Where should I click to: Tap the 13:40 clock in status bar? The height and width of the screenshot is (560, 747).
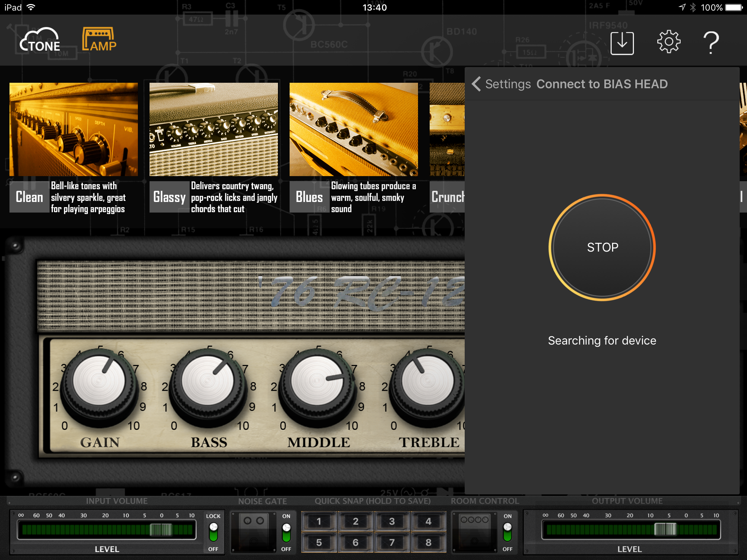[x=375, y=7]
